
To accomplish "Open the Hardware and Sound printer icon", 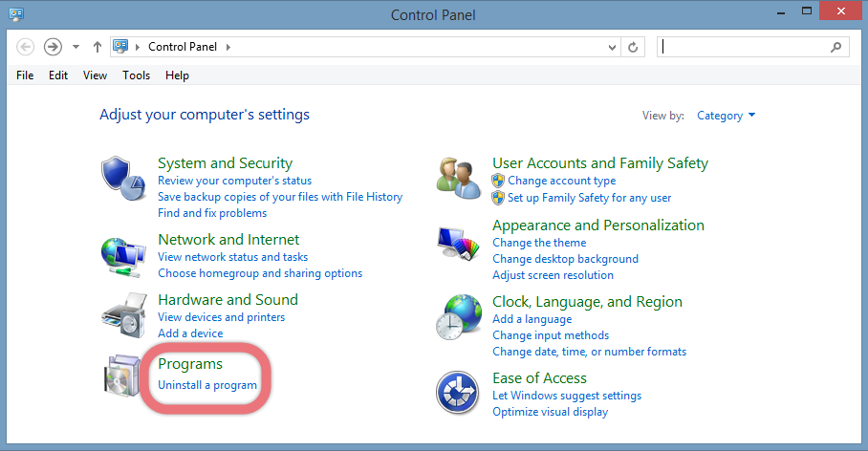I will pyautogui.click(x=124, y=315).
